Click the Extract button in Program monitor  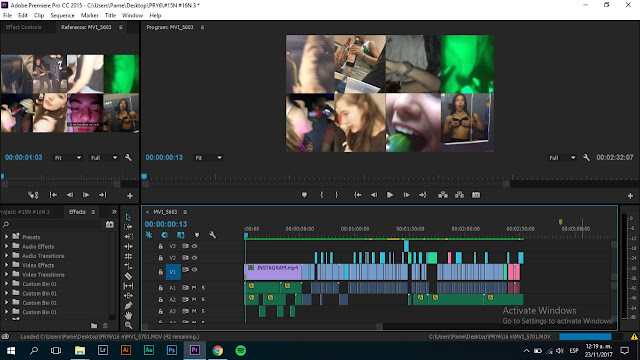459,195
